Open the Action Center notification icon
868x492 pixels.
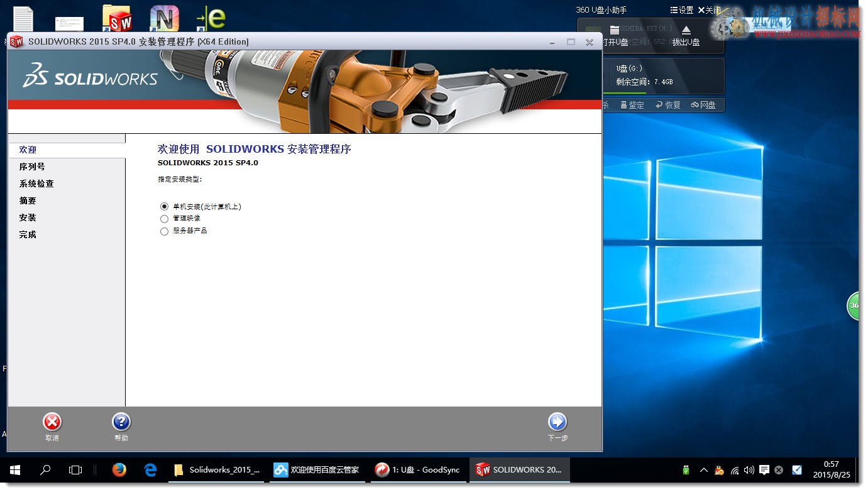click(x=764, y=470)
